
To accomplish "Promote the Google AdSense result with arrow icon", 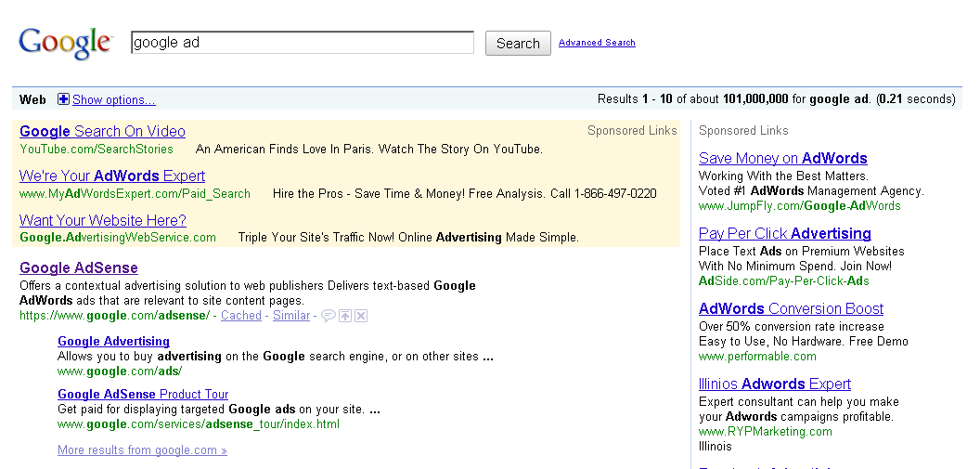I will [345, 316].
